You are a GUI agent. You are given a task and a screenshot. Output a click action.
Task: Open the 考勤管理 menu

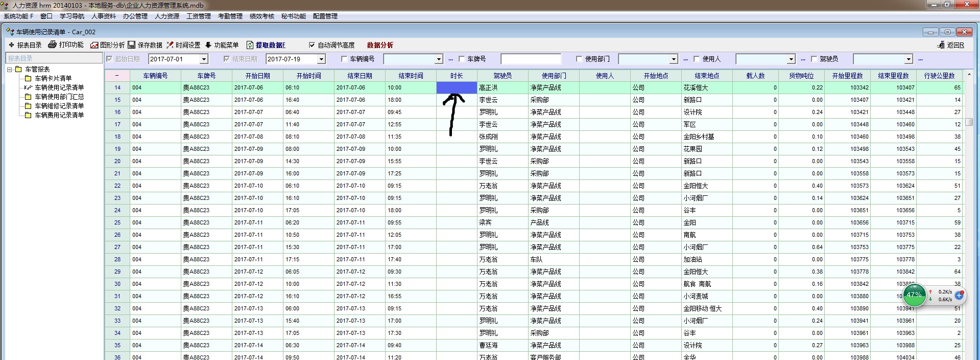coord(230,16)
